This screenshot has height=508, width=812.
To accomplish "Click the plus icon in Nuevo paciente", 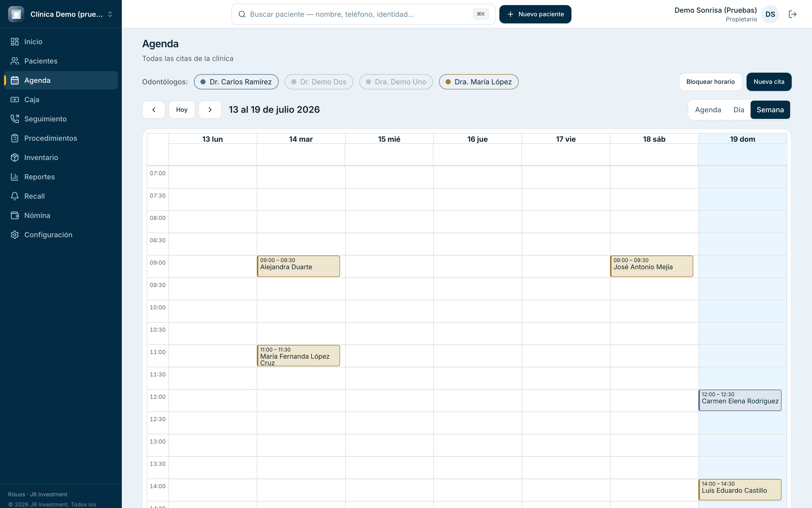I will tap(510, 14).
